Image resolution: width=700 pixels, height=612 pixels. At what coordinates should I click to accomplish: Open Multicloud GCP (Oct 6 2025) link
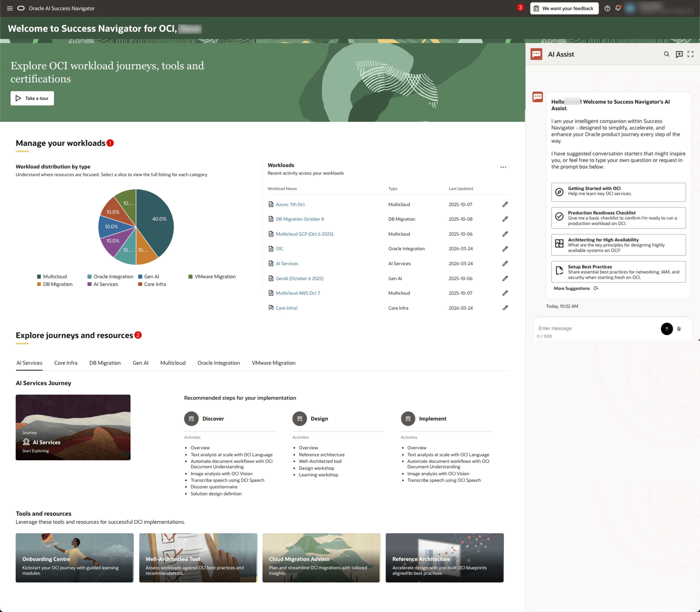pyautogui.click(x=304, y=234)
